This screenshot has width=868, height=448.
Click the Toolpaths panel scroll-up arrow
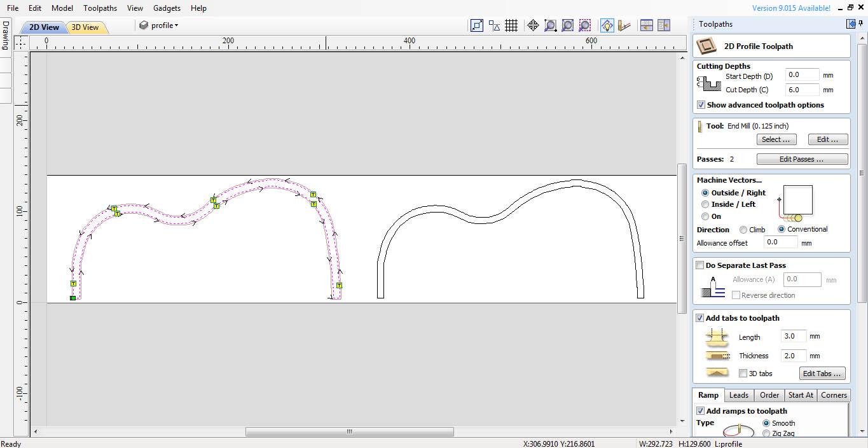pyautogui.click(x=862, y=38)
